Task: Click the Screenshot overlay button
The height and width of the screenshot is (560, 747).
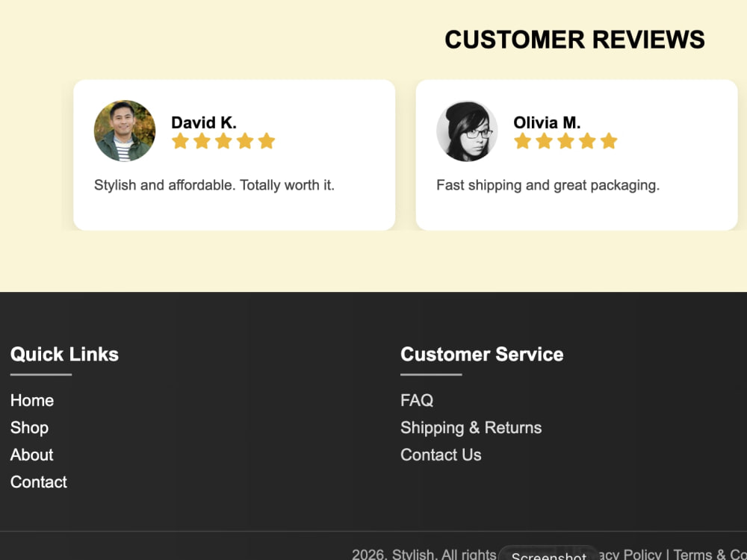Action: point(549,554)
